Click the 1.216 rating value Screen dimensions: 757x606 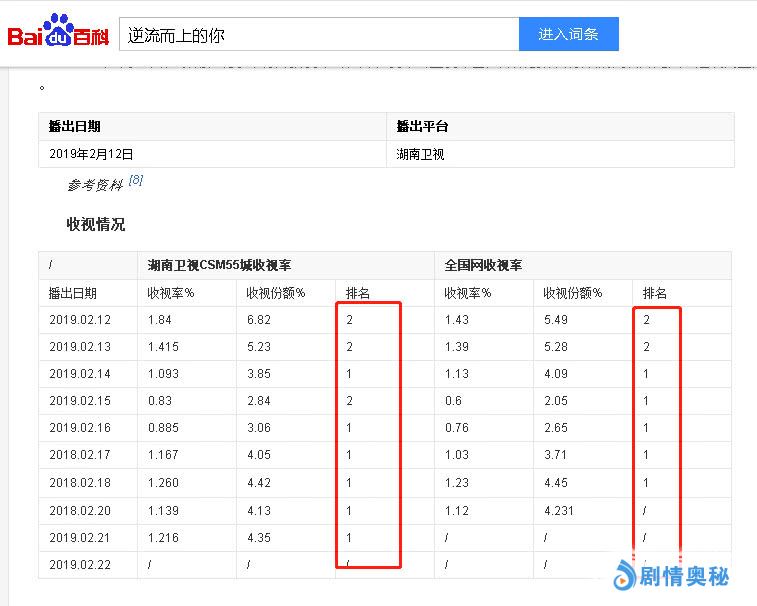(x=163, y=537)
